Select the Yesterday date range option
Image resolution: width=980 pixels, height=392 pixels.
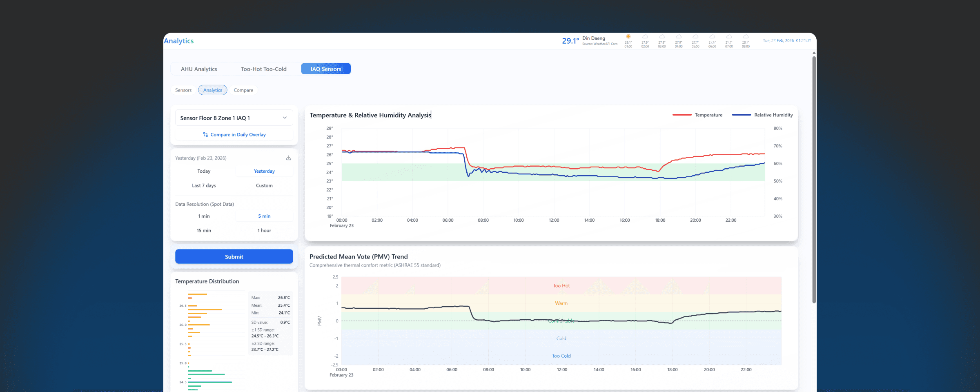[264, 171]
